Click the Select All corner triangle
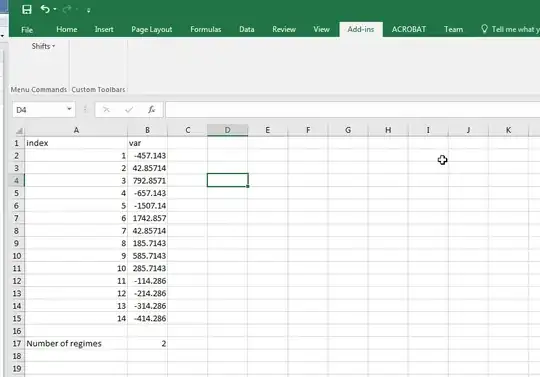 coord(19,130)
